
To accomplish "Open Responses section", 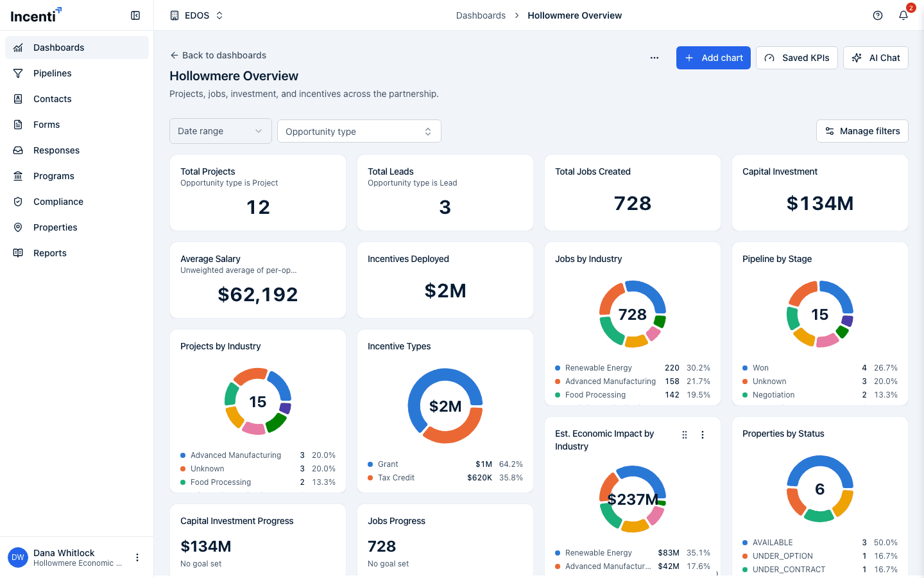I will click(x=77, y=150).
